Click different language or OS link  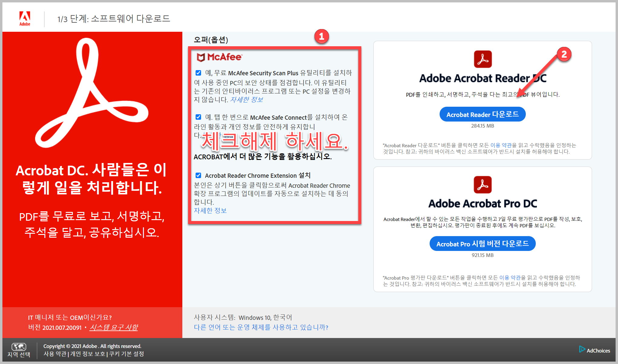[261, 327]
